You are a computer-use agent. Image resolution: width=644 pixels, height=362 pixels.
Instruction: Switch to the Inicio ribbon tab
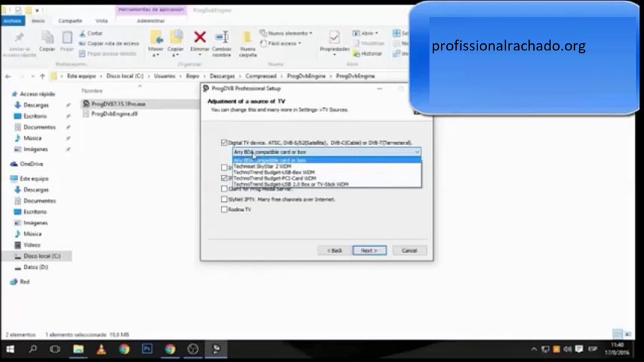(x=38, y=21)
